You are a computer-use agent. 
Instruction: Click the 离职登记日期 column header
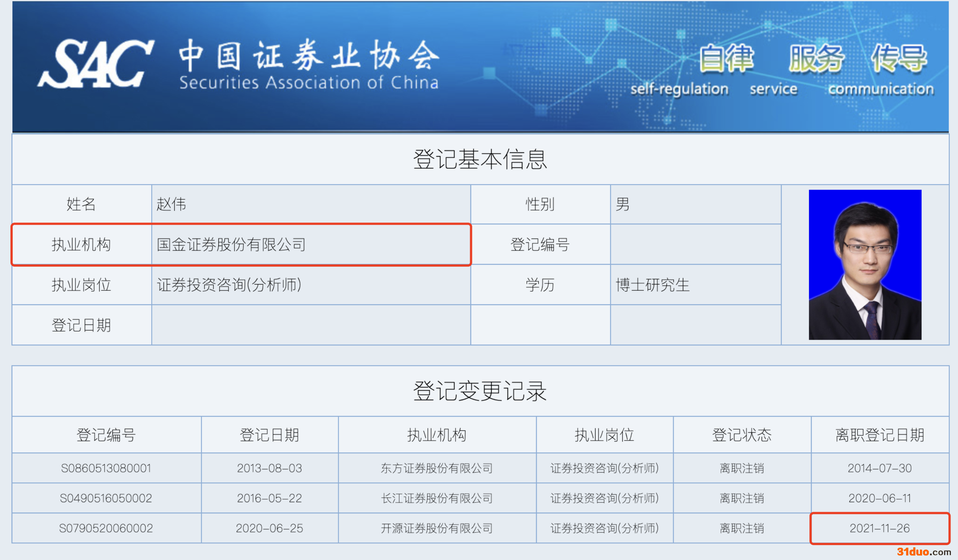coord(879,435)
